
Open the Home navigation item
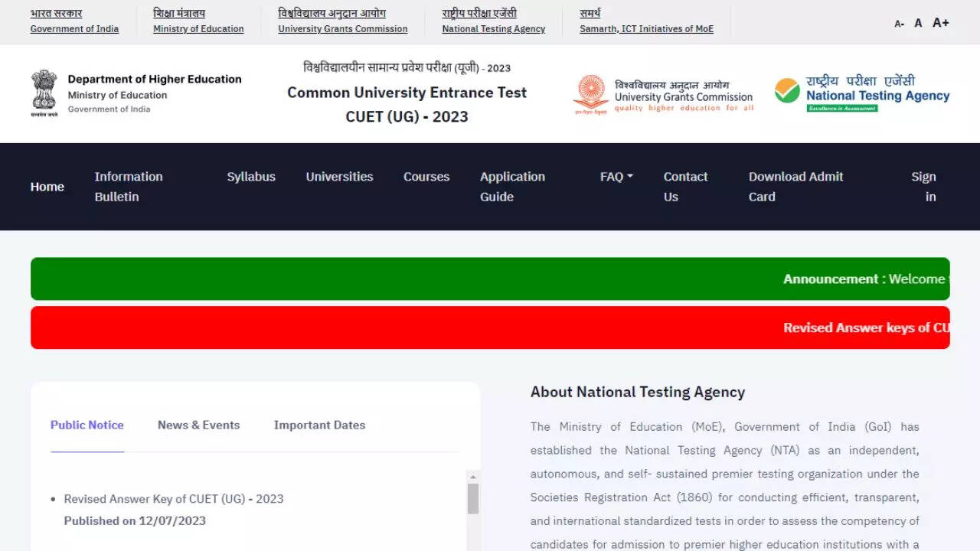[47, 187]
